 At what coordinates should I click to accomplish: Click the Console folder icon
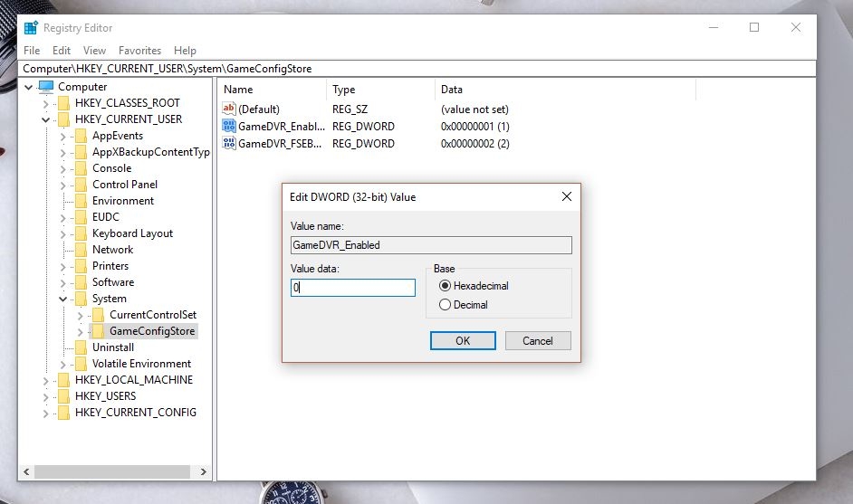81,168
